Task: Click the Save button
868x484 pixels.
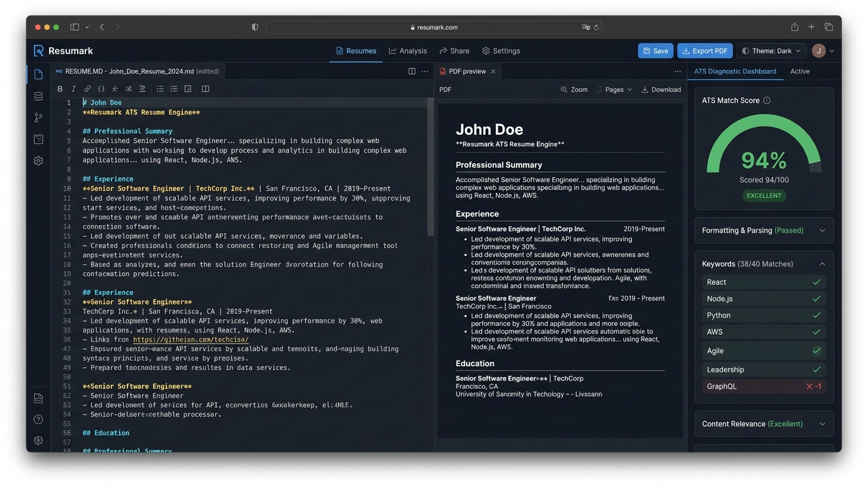Action: (655, 51)
